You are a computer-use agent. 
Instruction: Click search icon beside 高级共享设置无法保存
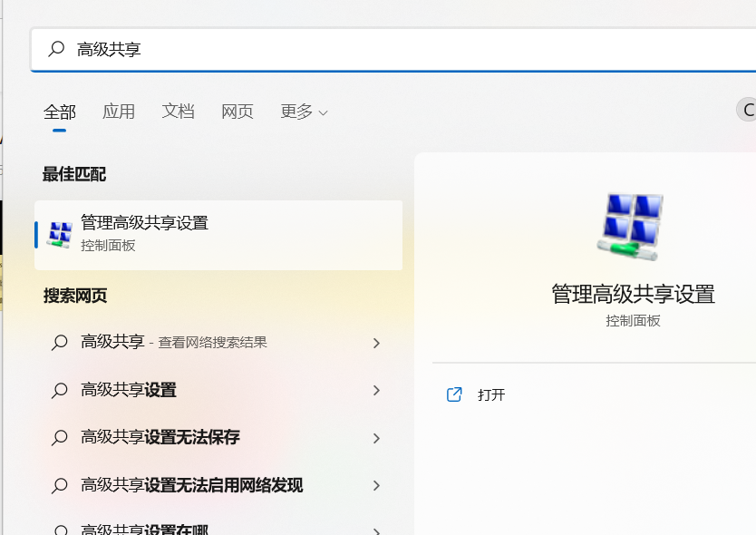60,438
